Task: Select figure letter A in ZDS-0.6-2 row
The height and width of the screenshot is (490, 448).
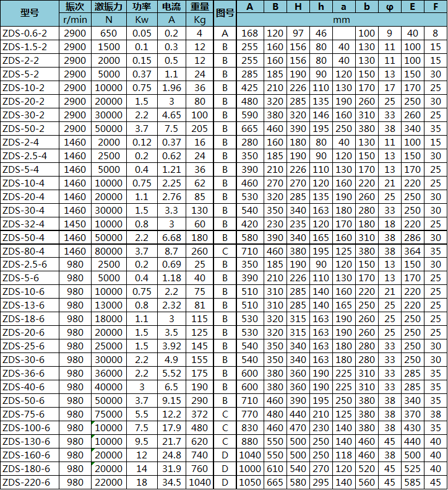Action: pos(225,33)
